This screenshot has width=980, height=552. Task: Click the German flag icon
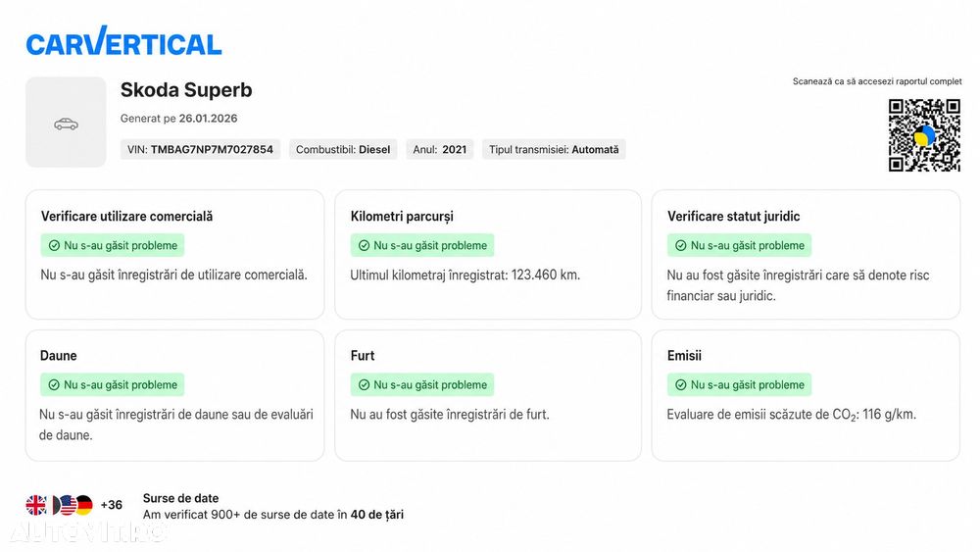pos(85,505)
